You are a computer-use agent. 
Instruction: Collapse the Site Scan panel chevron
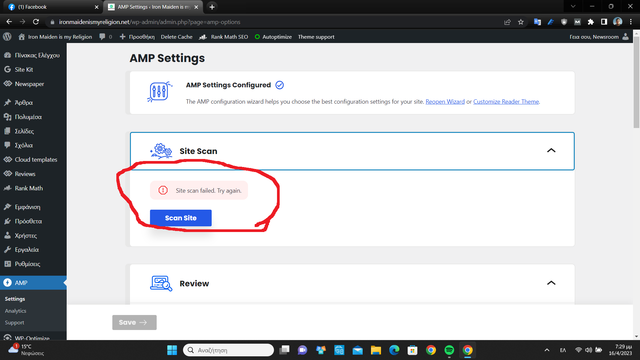tap(551, 151)
